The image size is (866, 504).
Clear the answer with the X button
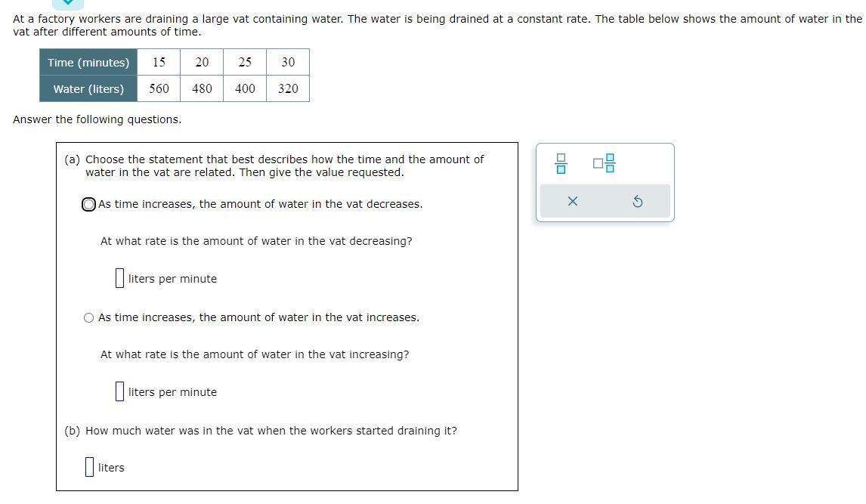[x=573, y=202]
